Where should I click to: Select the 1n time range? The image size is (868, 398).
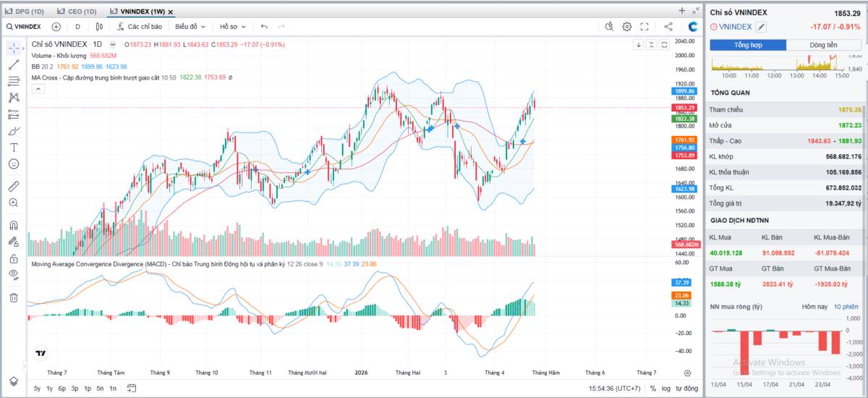coord(113,389)
